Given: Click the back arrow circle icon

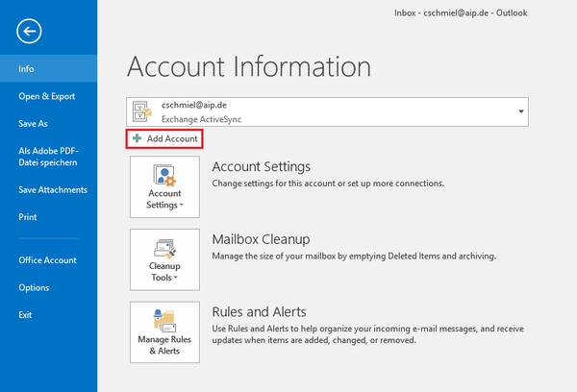Looking at the screenshot, I should (x=29, y=33).
